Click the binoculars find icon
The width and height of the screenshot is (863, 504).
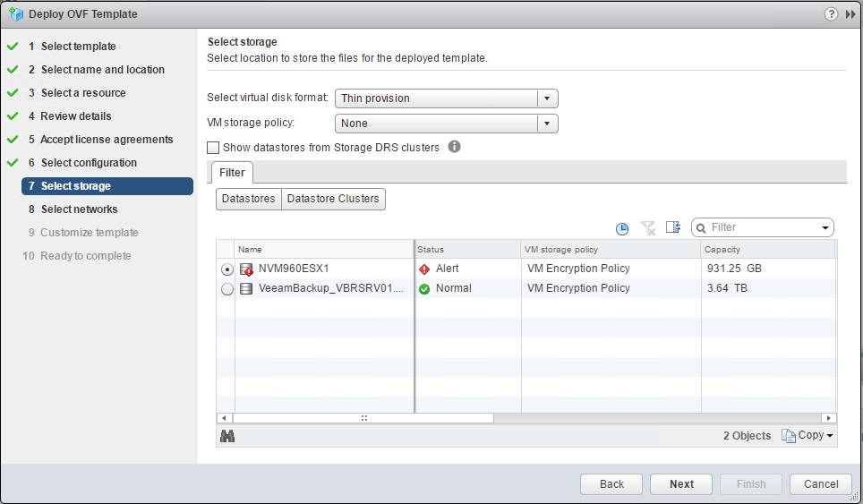[227, 436]
